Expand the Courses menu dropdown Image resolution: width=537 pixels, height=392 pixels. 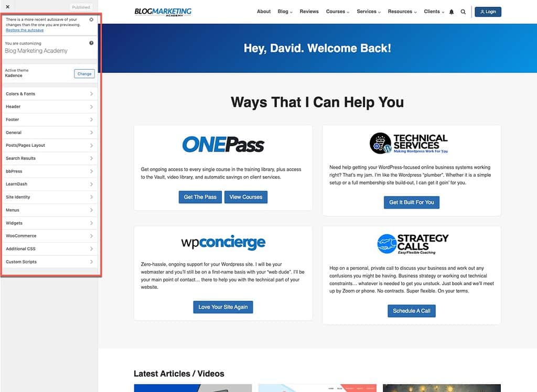click(x=337, y=12)
